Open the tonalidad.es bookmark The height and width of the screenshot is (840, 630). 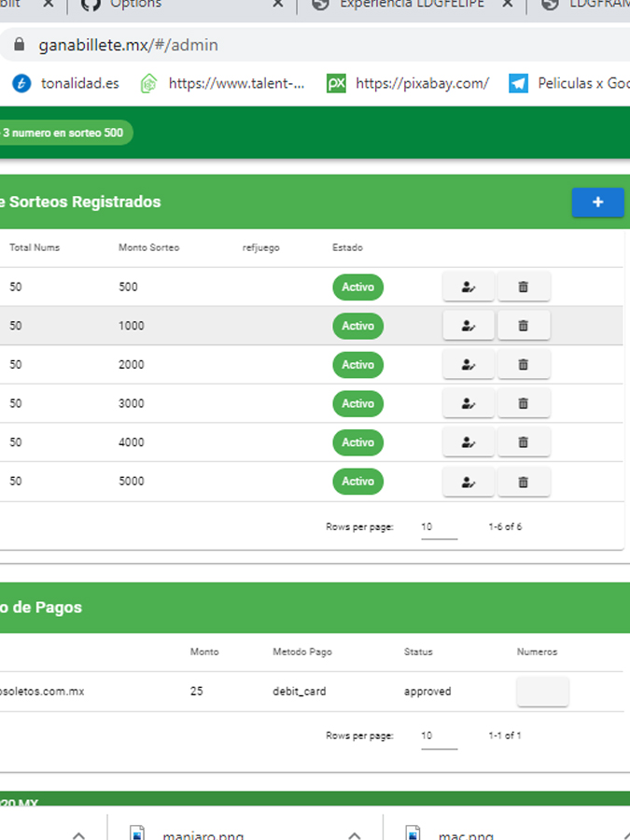tap(65, 84)
